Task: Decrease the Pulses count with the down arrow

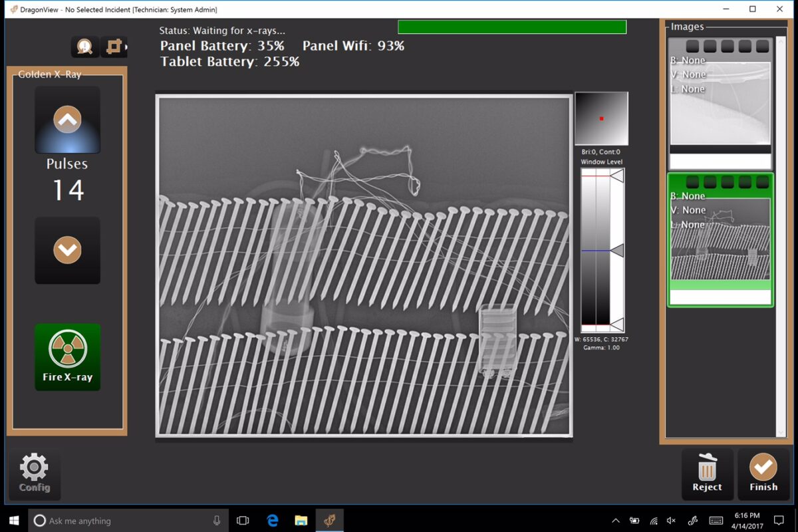Action: [66, 250]
